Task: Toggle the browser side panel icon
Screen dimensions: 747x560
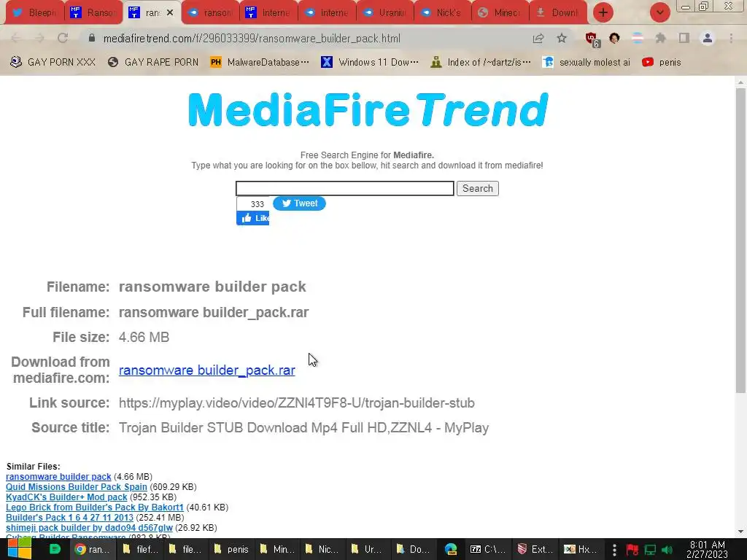Action: [x=684, y=38]
